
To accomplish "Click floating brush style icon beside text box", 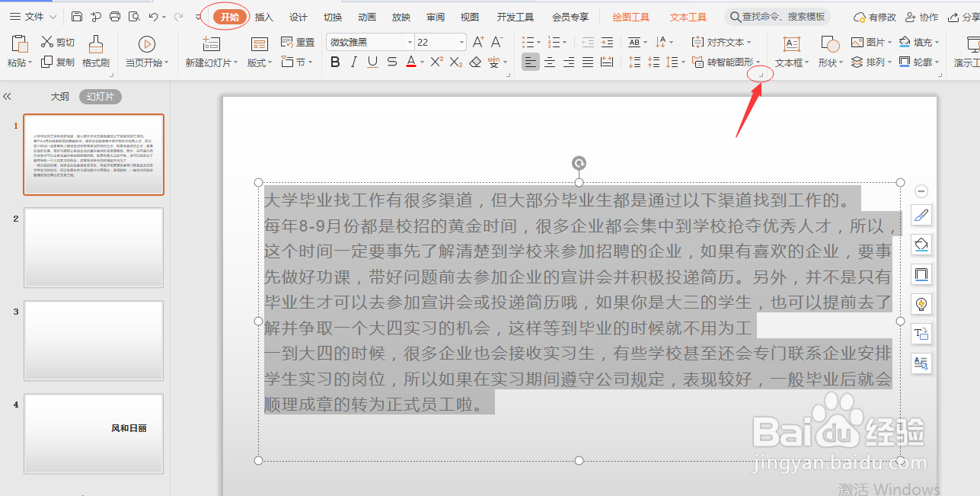I will 921,216.
